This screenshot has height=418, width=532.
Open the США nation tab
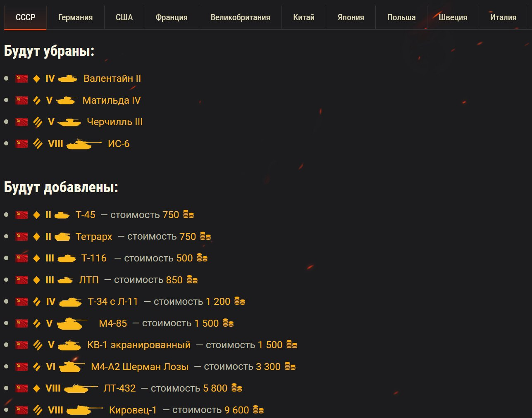coord(124,17)
